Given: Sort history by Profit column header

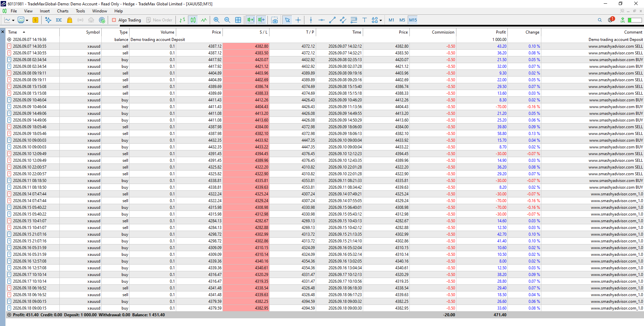Looking at the screenshot, I should (500, 32).
